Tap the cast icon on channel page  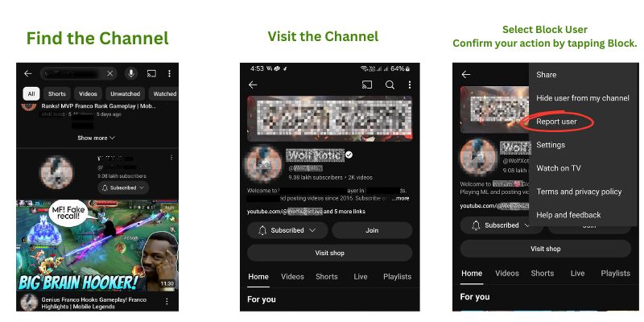pyautogui.click(x=367, y=85)
